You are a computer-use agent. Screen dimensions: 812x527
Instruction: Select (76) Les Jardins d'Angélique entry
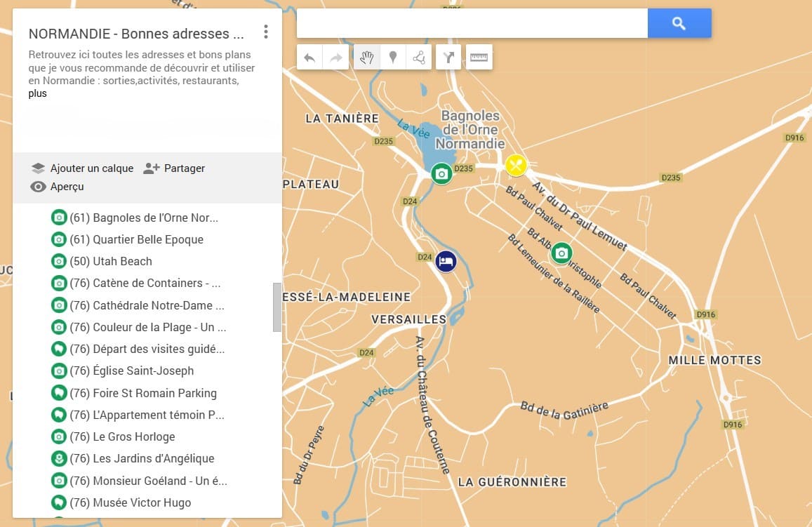tap(142, 458)
